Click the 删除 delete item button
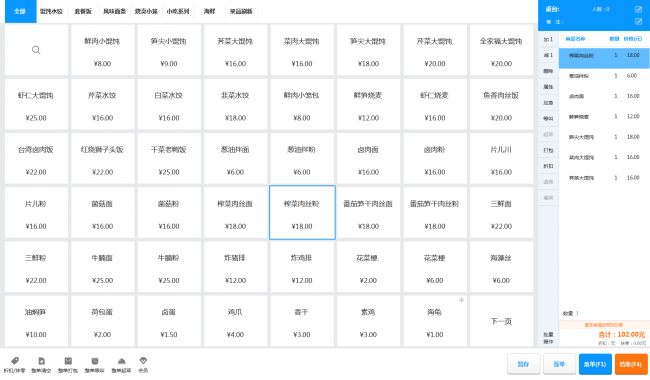This screenshot has width=650, height=380. coord(548,71)
